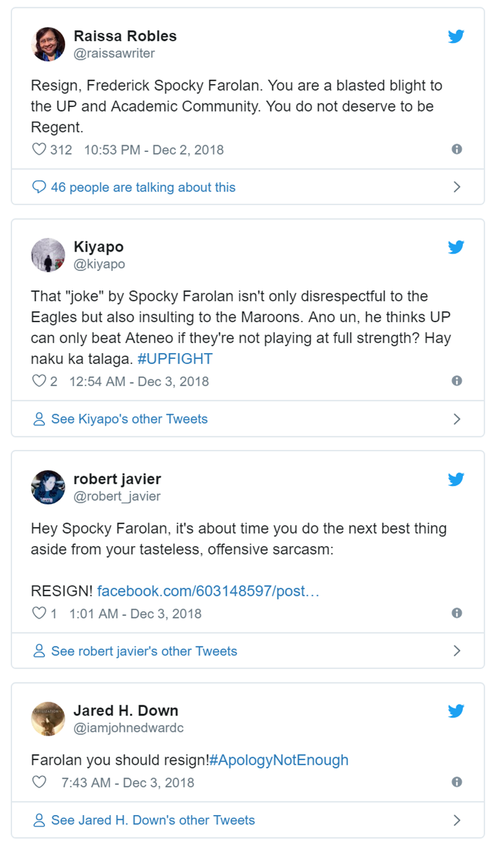
Task: Expand chevron on 46 people talking row
Action: pyautogui.click(x=457, y=187)
